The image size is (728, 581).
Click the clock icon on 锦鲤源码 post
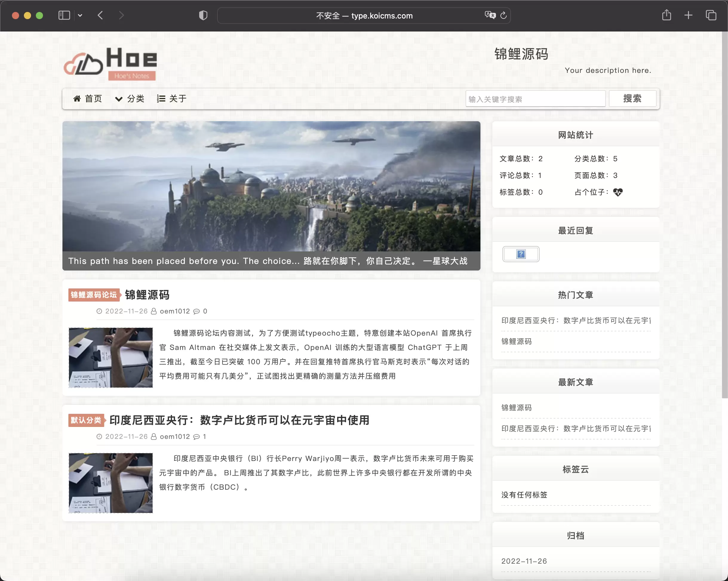tap(99, 311)
